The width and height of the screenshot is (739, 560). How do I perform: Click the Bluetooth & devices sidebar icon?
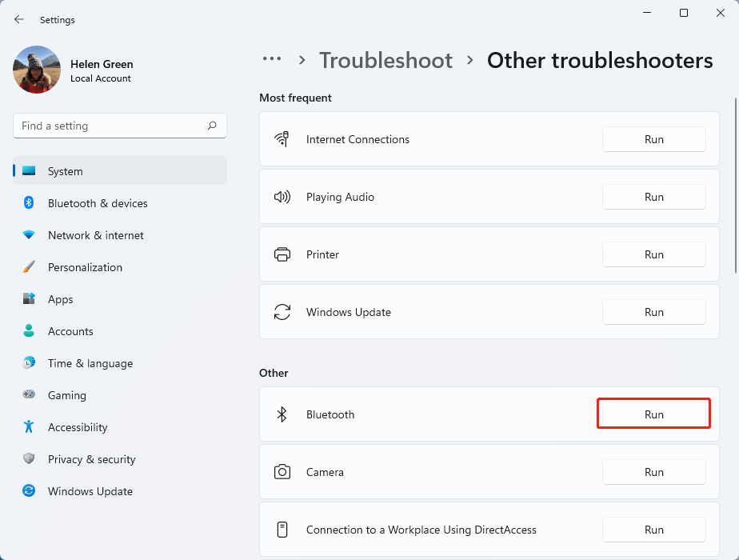pos(29,202)
